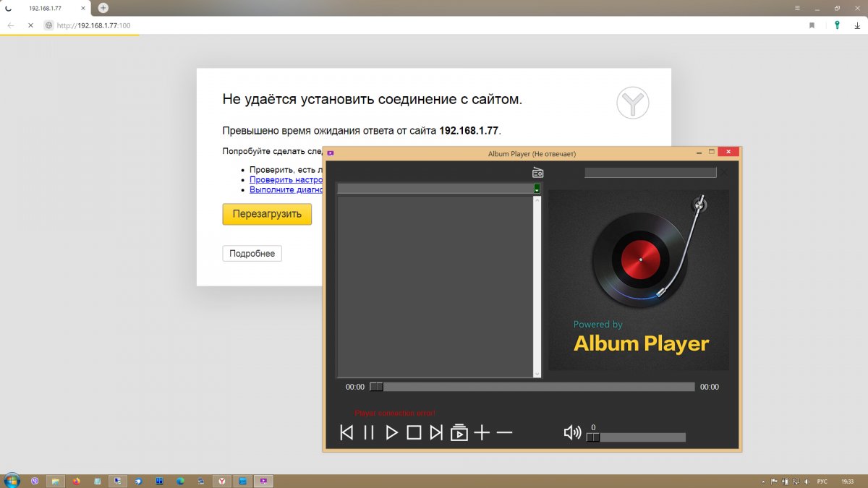Click the site info globe icon
The image size is (868, 488).
point(48,25)
